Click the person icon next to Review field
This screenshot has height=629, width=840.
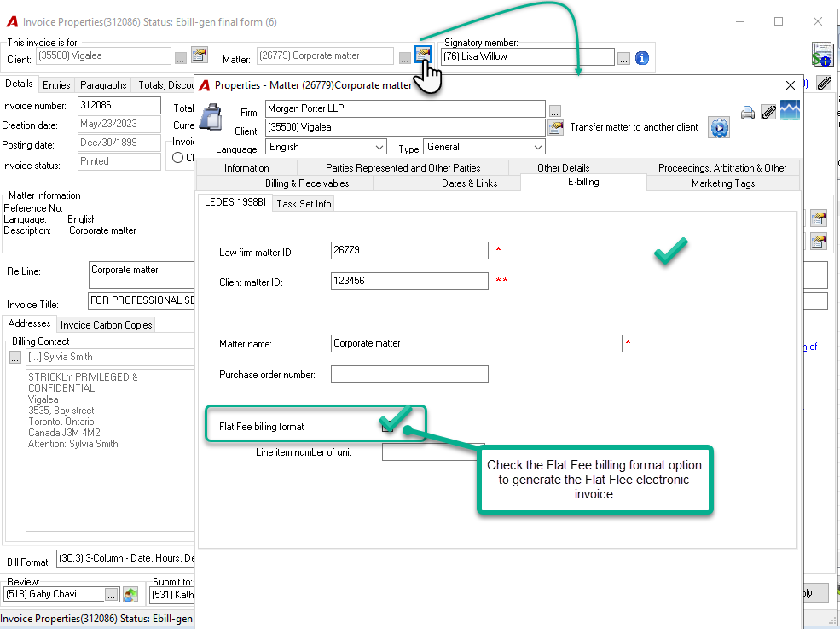[130, 594]
